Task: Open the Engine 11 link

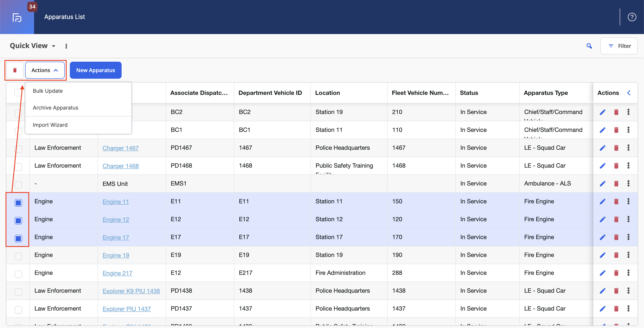Action: [116, 202]
